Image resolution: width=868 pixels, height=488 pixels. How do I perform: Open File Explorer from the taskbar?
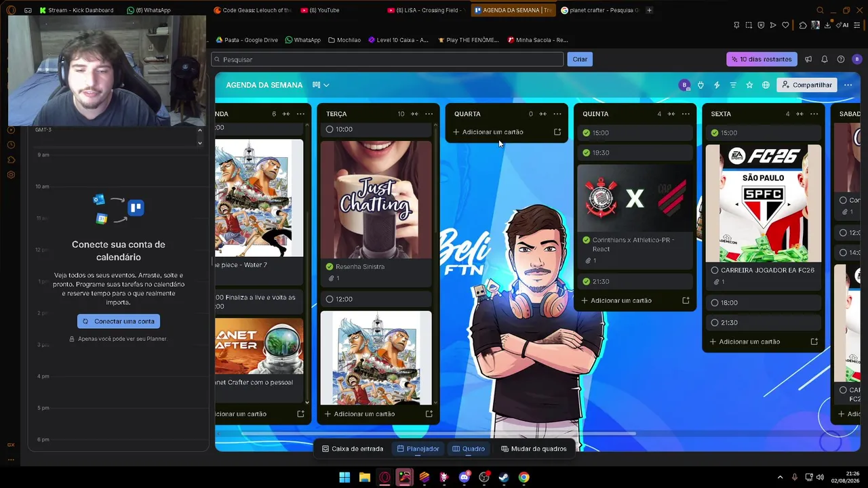tap(364, 477)
